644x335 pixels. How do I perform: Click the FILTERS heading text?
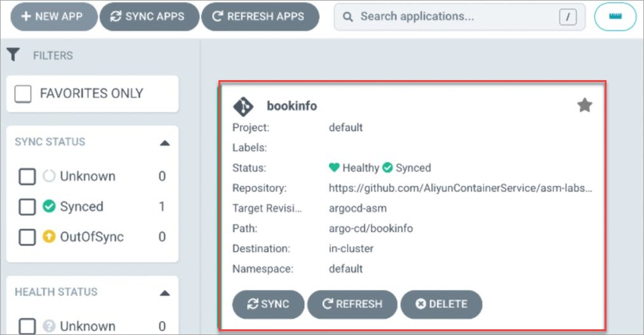click(53, 55)
